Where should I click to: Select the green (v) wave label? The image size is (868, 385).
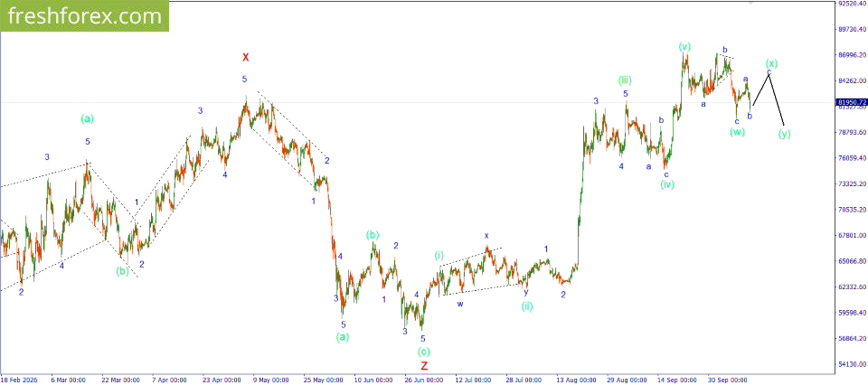pyautogui.click(x=684, y=46)
